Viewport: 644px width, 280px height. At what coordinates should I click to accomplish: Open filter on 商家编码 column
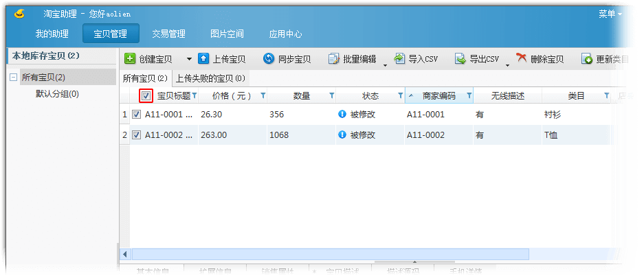pyautogui.click(x=469, y=95)
